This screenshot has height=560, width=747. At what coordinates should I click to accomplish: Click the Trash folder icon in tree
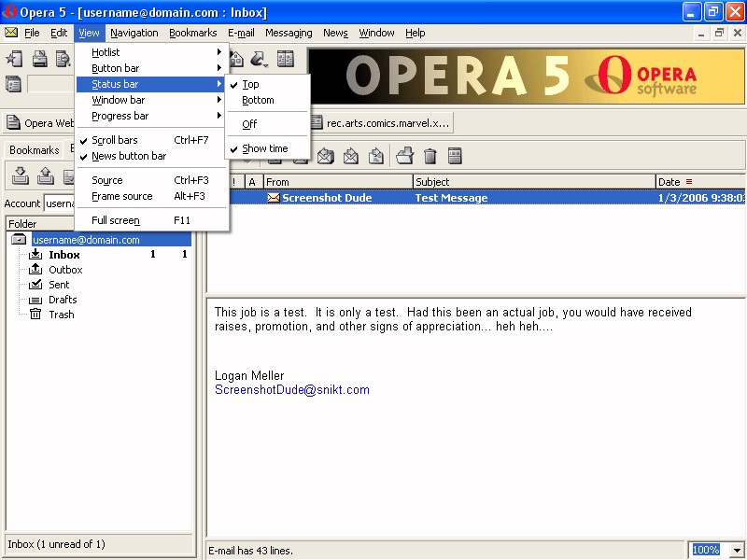coord(35,315)
